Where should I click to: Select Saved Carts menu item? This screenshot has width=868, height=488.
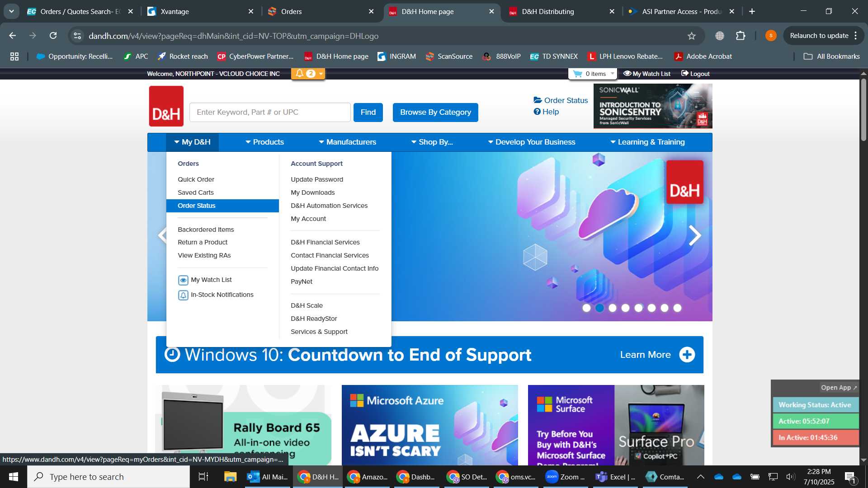(196, 192)
